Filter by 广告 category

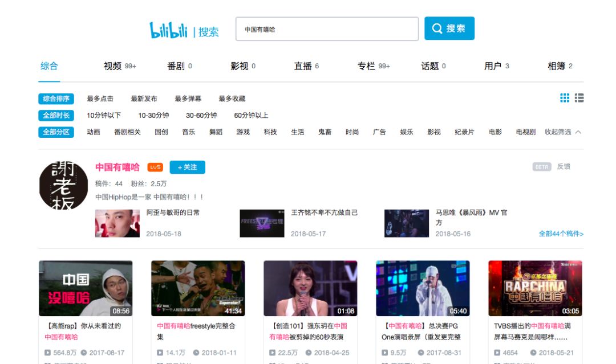[379, 132]
